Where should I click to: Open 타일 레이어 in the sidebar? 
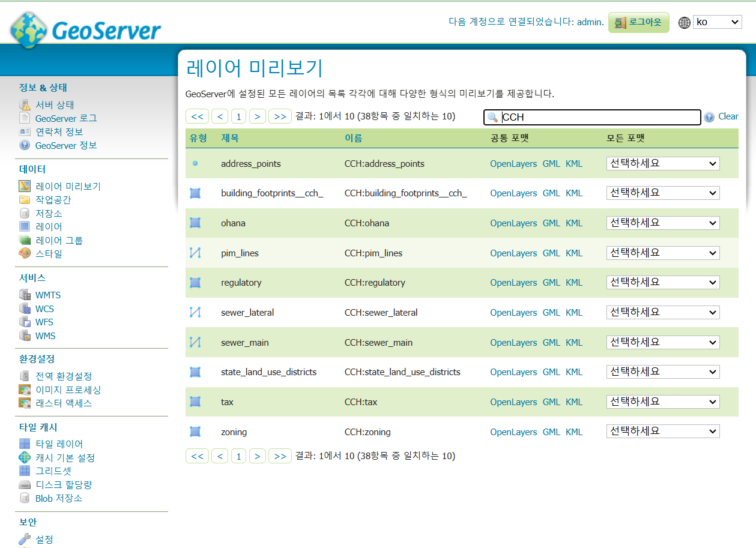pyautogui.click(x=59, y=444)
